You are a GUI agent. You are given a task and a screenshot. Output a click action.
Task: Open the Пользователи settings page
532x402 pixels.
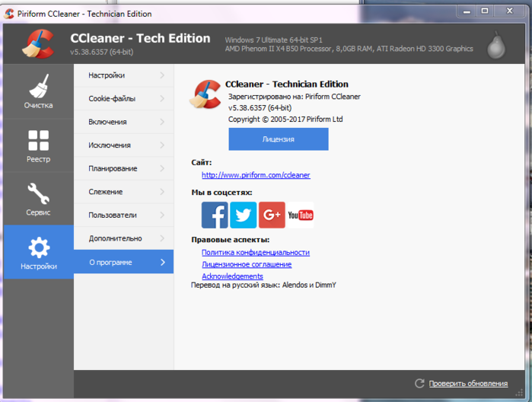coord(123,215)
